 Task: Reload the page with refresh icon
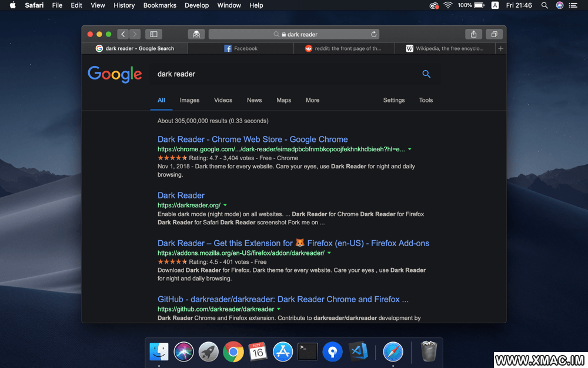coord(374,34)
